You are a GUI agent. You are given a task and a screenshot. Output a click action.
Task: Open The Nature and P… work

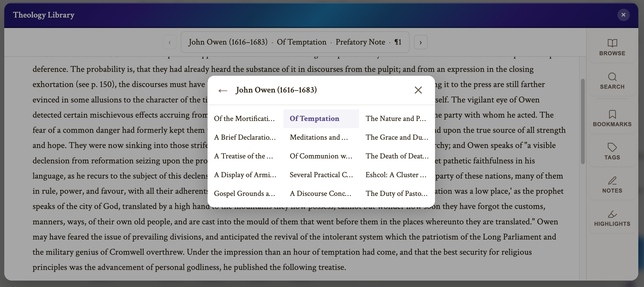[x=397, y=119]
